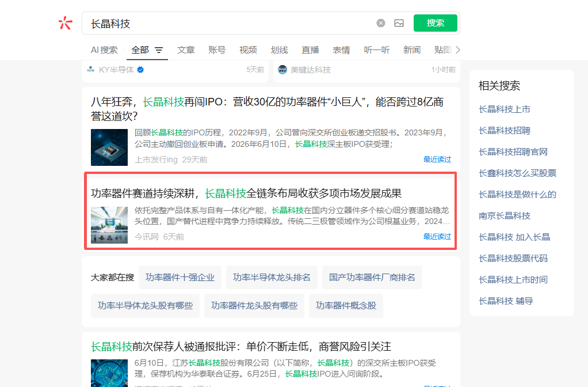Open the KY半导体 account avatar
588x387 pixels.
pyautogui.click(x=91, y=70)
